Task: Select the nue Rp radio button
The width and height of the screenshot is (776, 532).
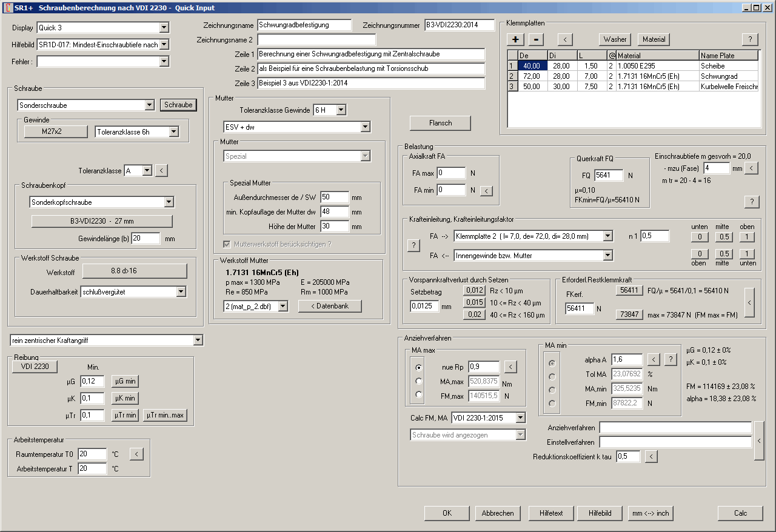Action: pos(418,367)
